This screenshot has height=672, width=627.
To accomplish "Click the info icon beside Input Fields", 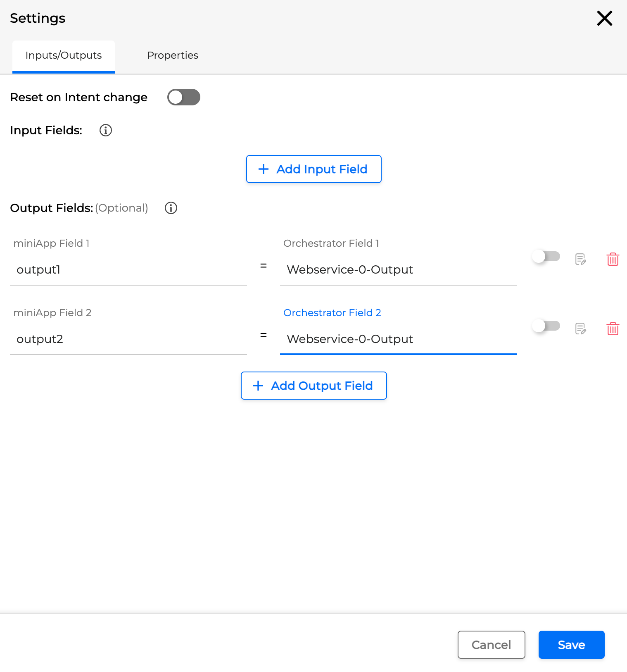I will pyautogui.click(x=106, y=130).
